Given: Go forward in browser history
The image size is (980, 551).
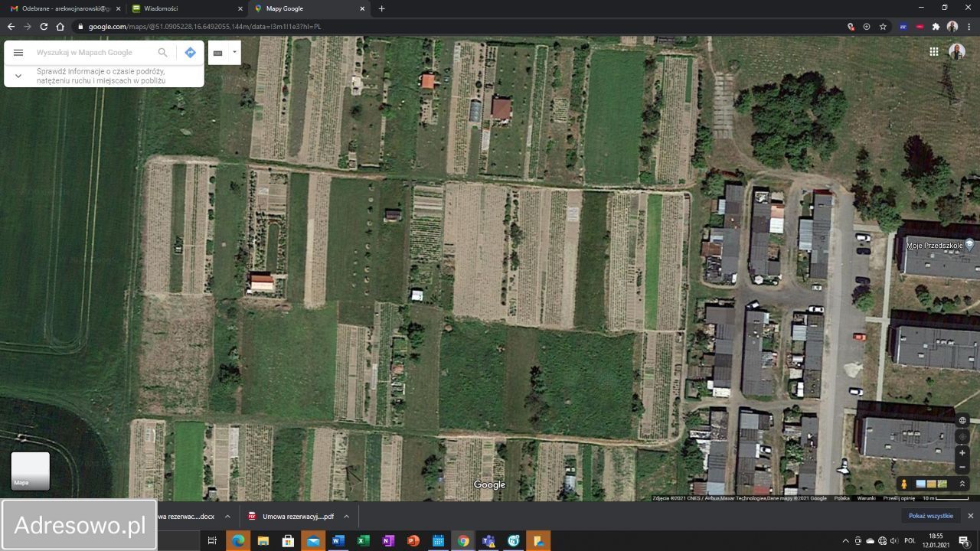Looking at the screenshot, I should 28,26.
